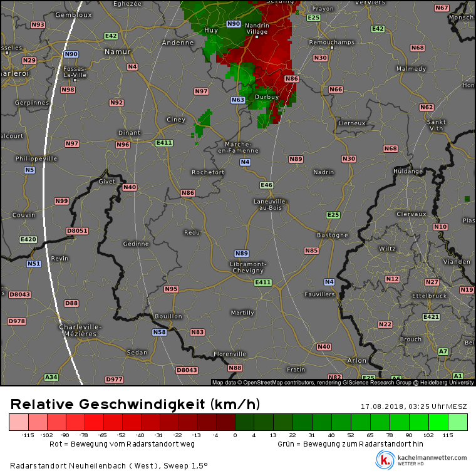This screenshot has height=476, width=476.
Task: Click the blue N5 road shield
Action: (x=30, y=170)
